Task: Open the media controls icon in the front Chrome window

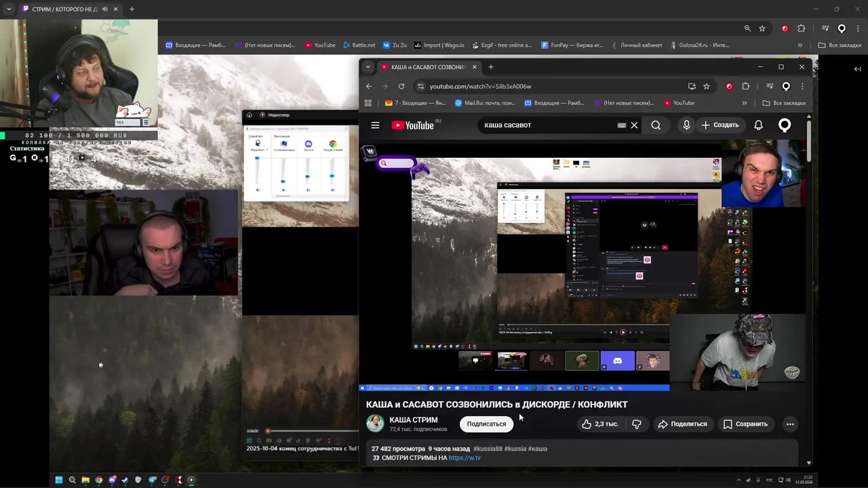Action: click(770, 86)
